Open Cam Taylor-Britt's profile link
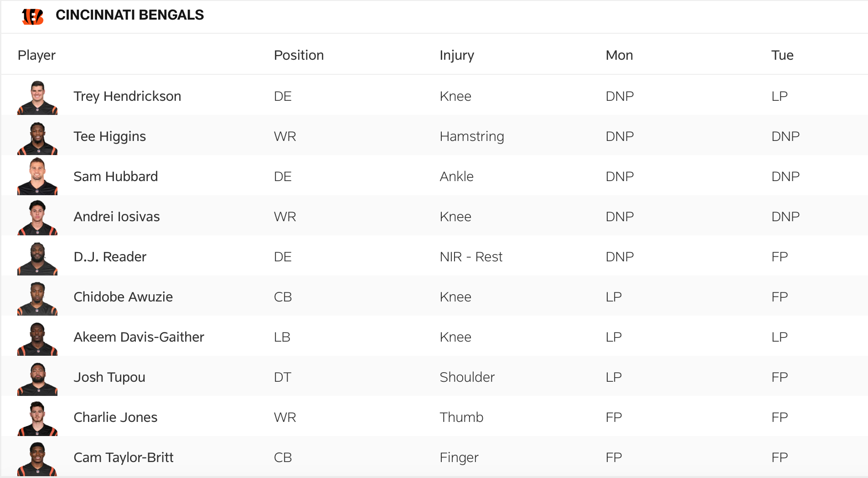 coord(124,457)
